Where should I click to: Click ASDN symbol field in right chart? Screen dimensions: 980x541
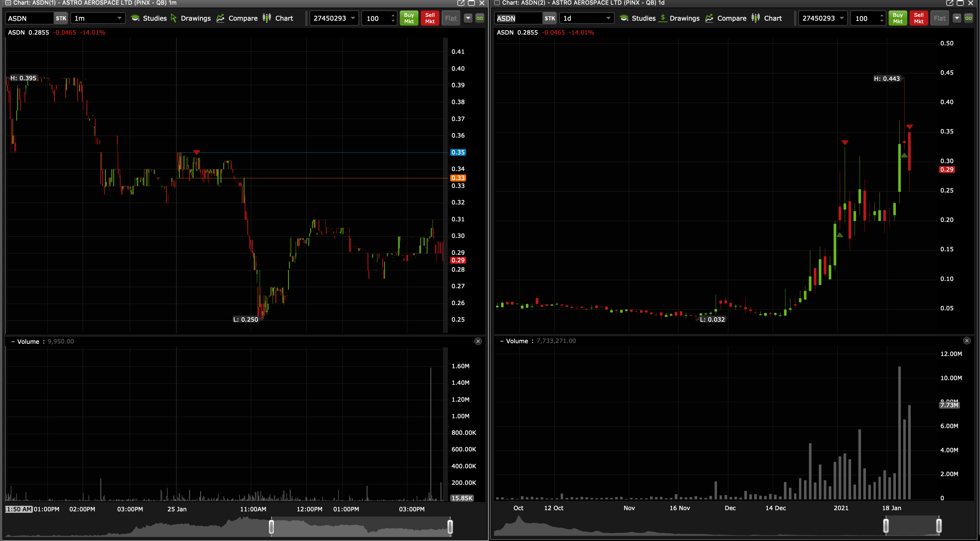(x=518, y=18)
